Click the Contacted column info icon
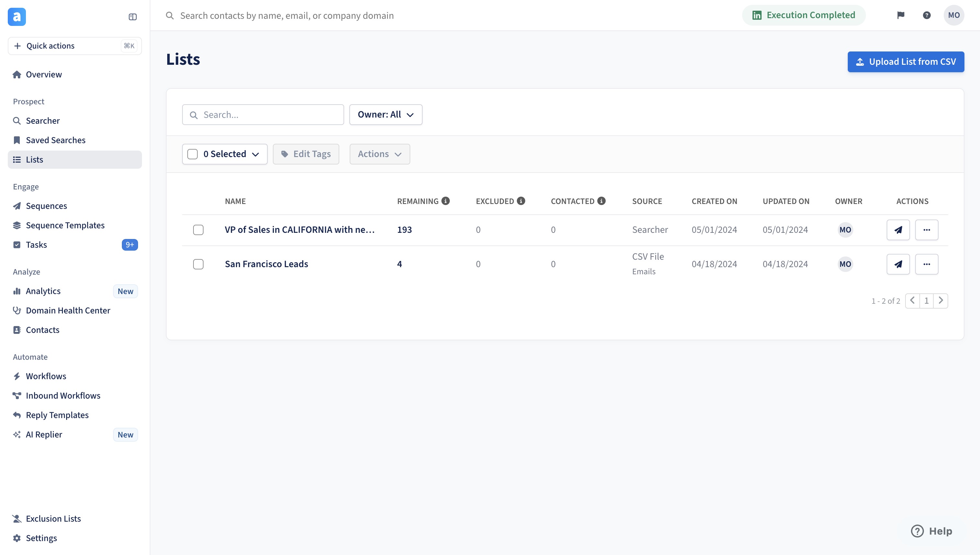The width and height of the screenshot is (980, 555). coord(601,201)
